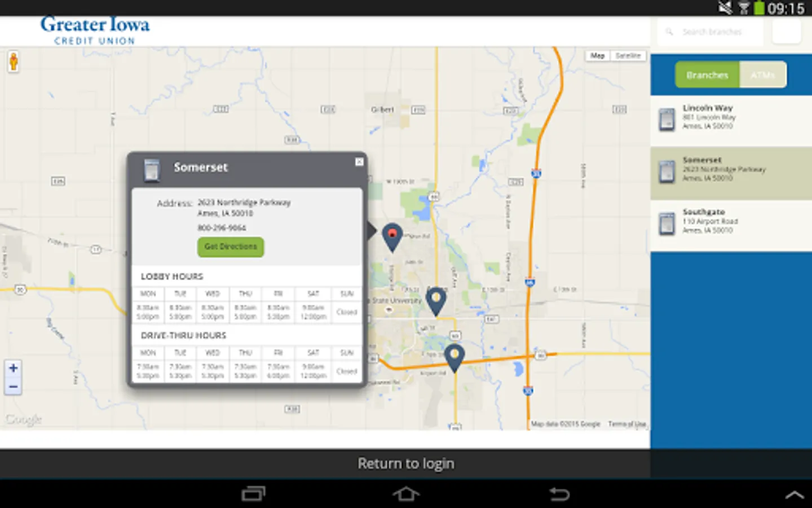Click the Somerset title in popup header
This screenshot has width=812, height=508.
[x=200, y=168]
